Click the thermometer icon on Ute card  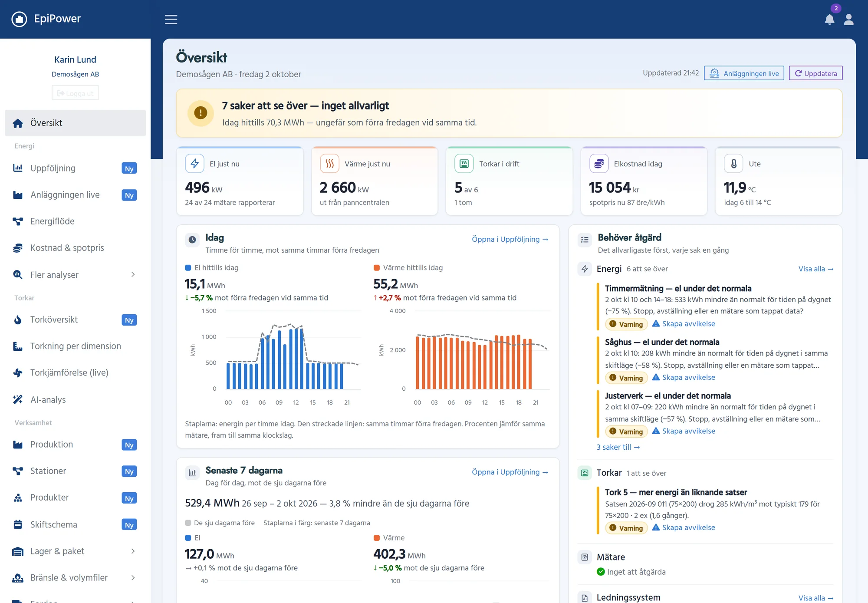click(x=733, y=164)
